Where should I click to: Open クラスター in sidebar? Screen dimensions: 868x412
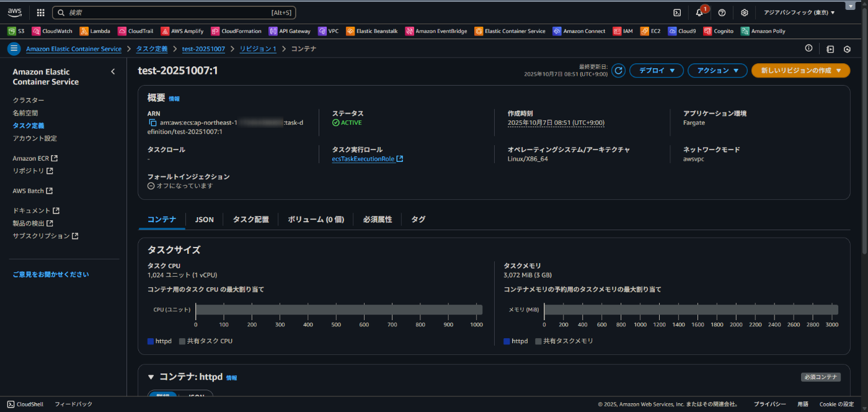coord(29,100)
